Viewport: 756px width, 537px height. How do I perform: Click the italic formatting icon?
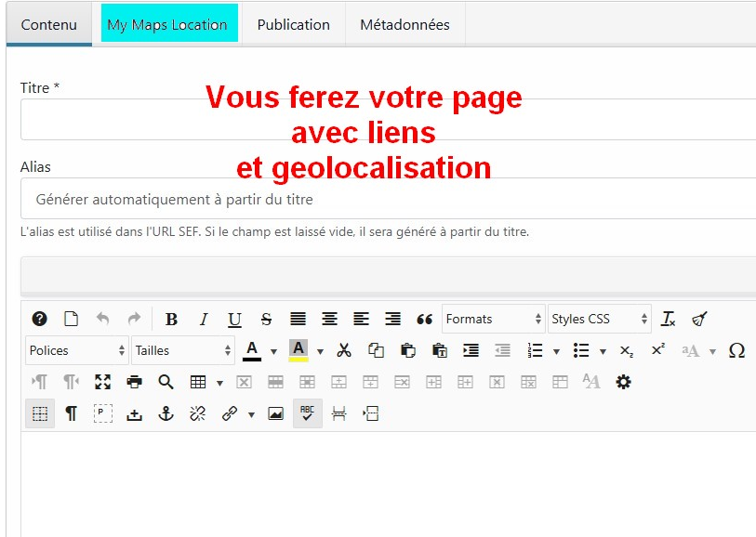tap(203, 320)
